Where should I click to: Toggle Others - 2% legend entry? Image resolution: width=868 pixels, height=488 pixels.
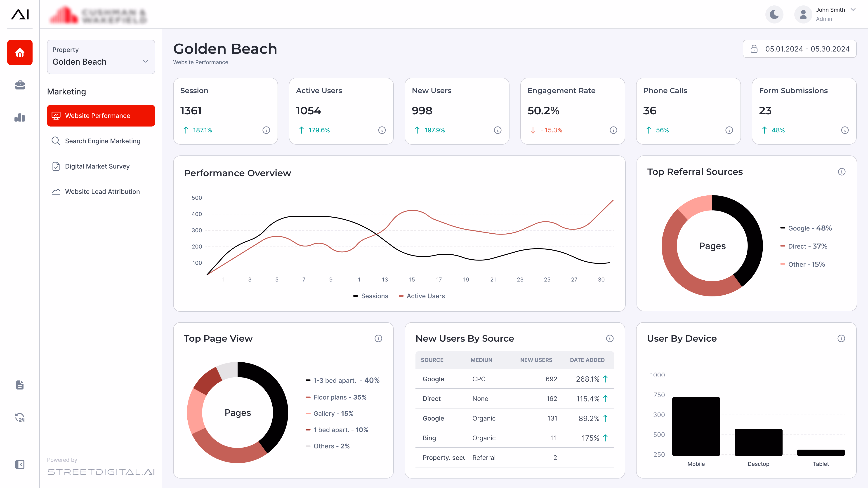click(328, 446)
